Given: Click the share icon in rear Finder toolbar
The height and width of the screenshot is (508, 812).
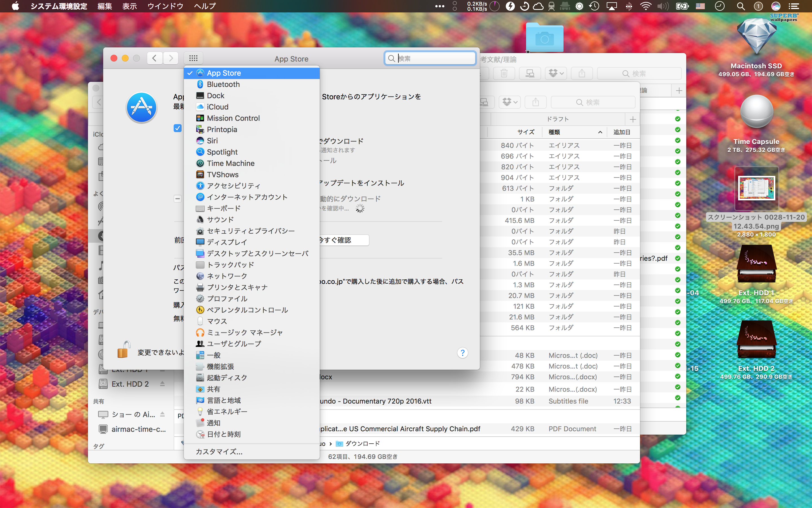Looking at the screenshot, I should pos(582,73).
